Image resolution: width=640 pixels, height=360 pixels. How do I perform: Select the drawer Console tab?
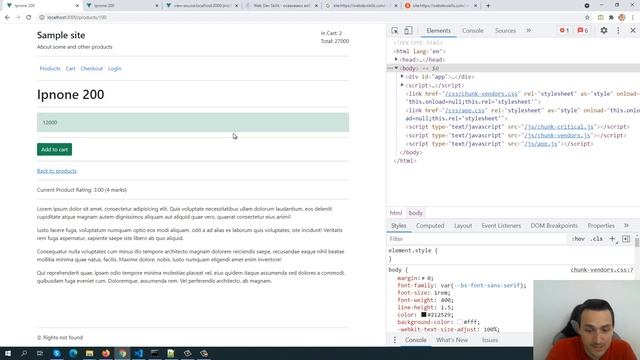[x=416, y=340]
